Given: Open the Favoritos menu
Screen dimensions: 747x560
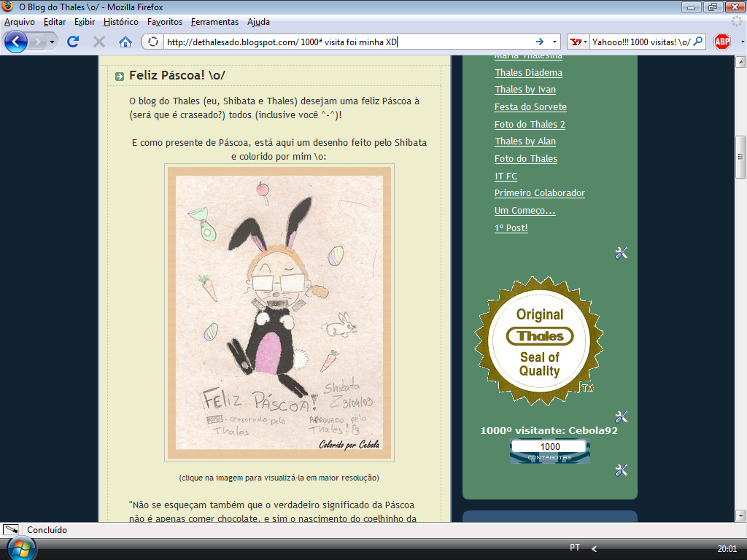Looking at the screenshot, I should [165, 22].
